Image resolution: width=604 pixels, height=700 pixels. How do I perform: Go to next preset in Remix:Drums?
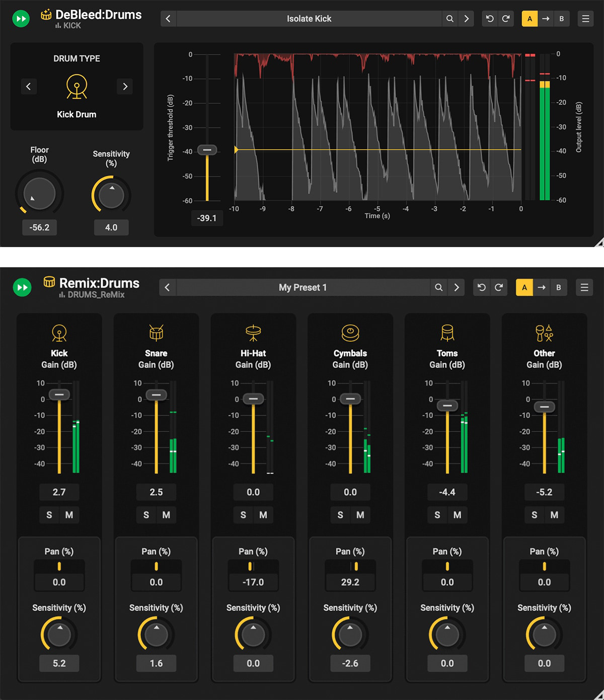click(x=457, y=287)
